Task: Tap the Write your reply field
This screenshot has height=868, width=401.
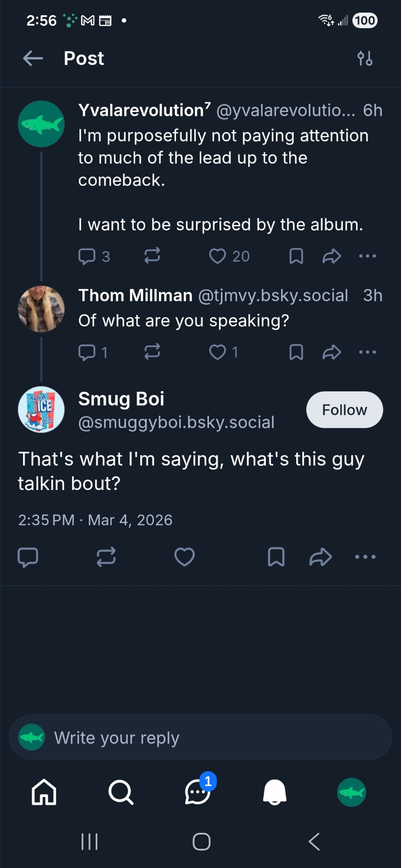Action: pos(200,737)
